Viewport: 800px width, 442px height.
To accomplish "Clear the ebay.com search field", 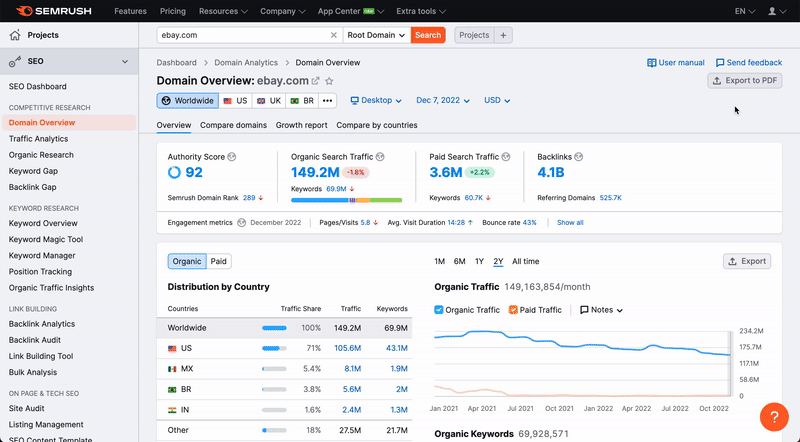I will [334, 35].
